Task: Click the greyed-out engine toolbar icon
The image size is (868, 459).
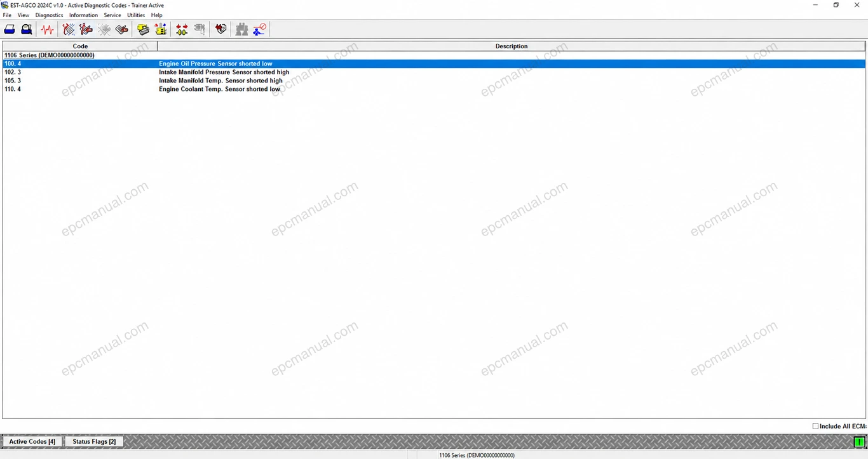Action: [200, 29]
